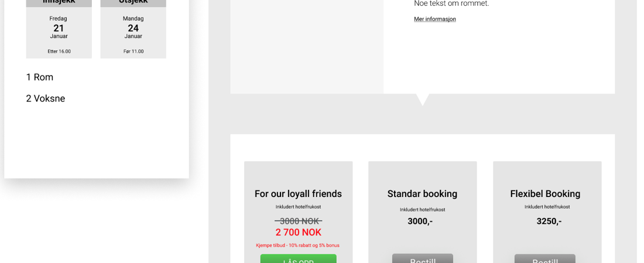Select the Flexibel Booking card title
Viewport: 644px width, 263px height.
(545, 194)
